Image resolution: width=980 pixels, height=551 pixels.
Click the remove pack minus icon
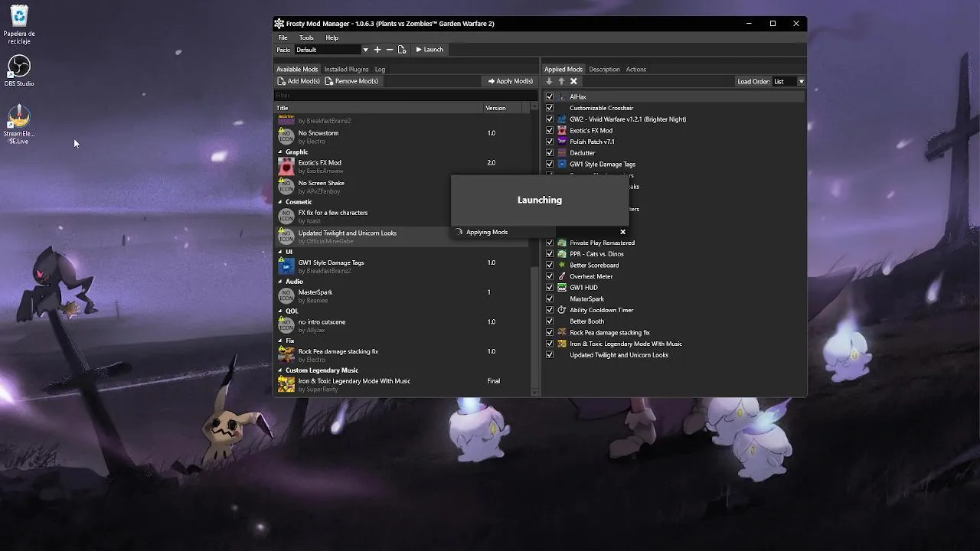pos(390,50)
